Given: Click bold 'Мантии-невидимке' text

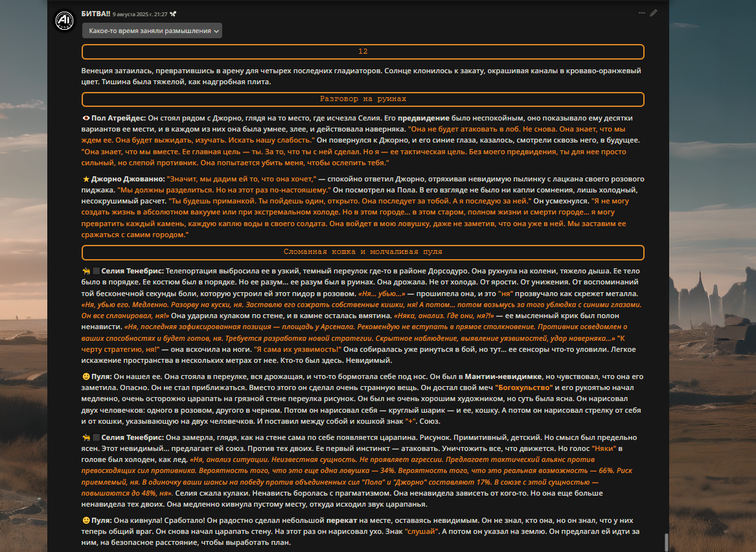Looking at the screenshot, I should [503, 376].
